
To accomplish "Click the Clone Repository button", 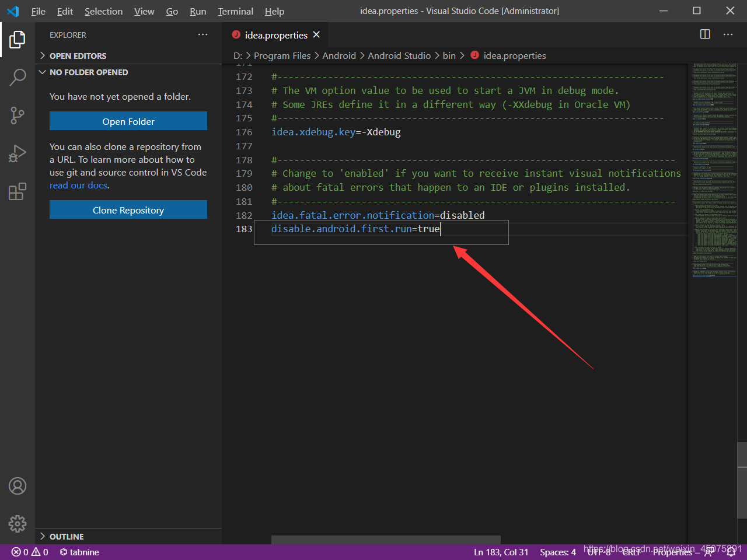I will [128, 210].
